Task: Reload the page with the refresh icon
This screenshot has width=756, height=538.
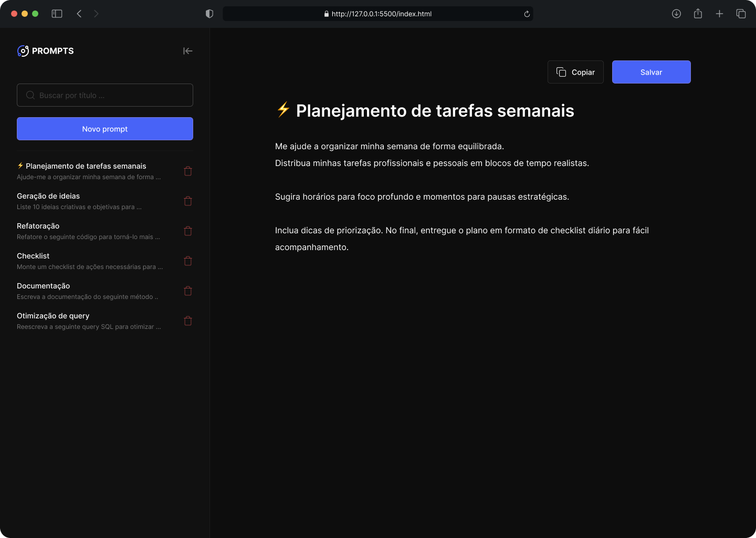Action: [x=527, y=14]
